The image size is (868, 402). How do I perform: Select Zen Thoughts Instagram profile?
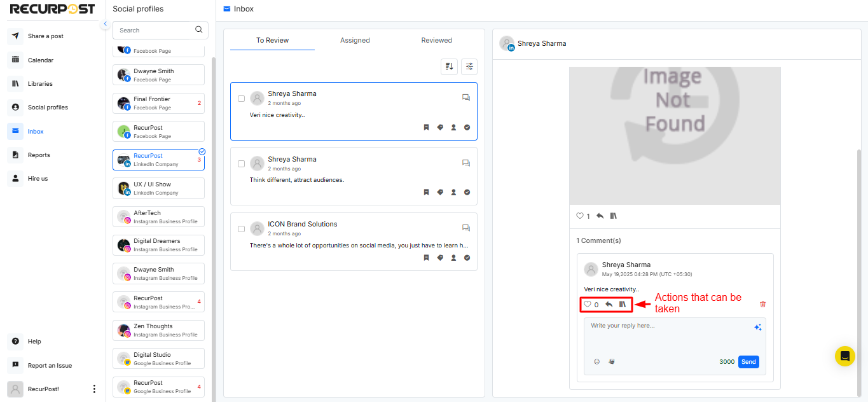(x=158, y=329)
